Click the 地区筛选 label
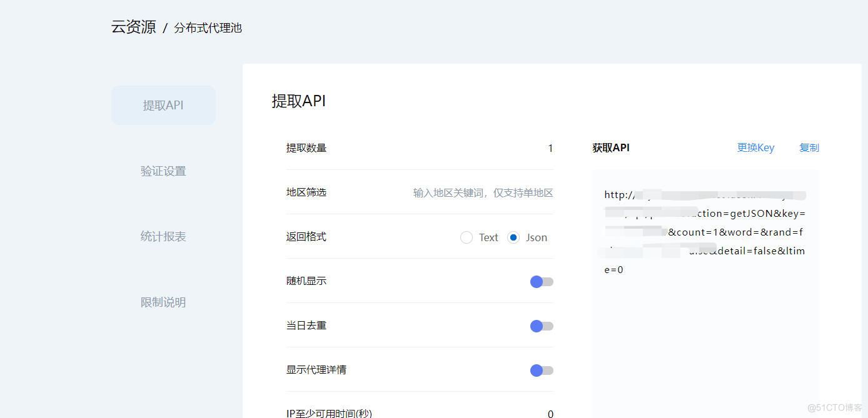The width and height of the screenshot is (868, 418). click(x=306, y=192)
